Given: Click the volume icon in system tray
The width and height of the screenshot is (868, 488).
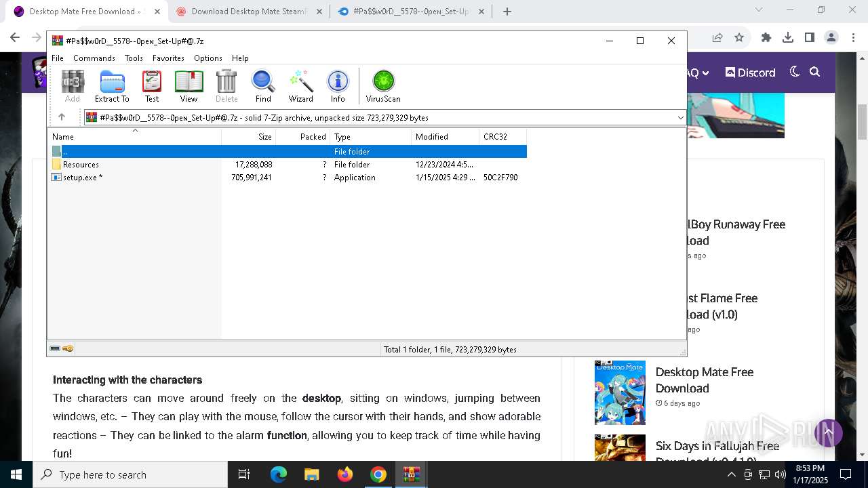Looking at the screenshot, I should coord(780,474).
